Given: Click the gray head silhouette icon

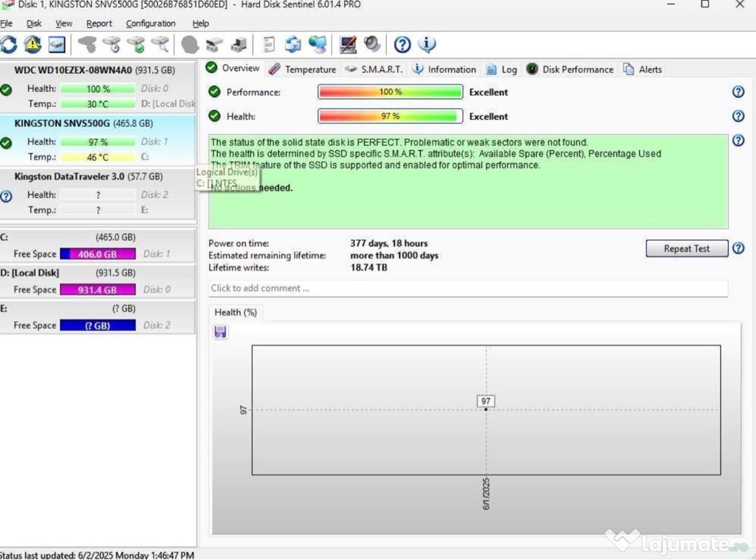Looking at the screenshot, I should click(190, 45).
